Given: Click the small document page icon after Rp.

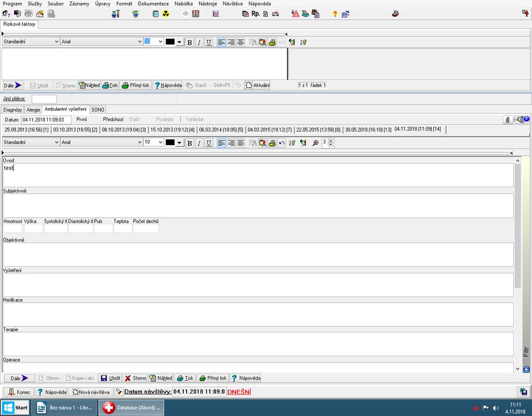Looking at the screenshot, I should tap(265, 14).
